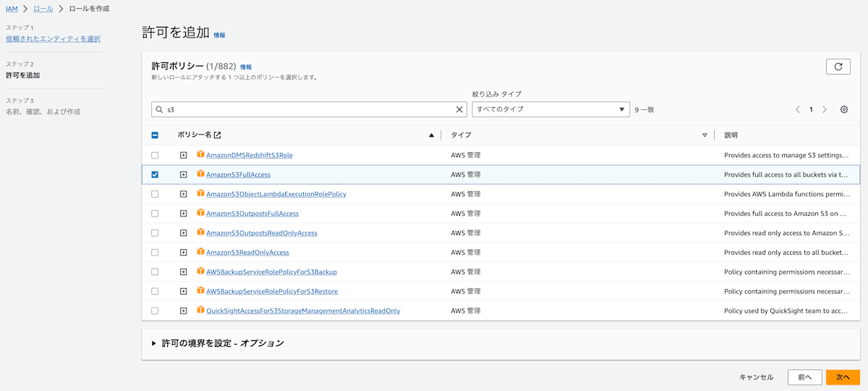Screen dimensions: 868x391
Task: Click the page number 1 indicator
Action: (811, 109)
